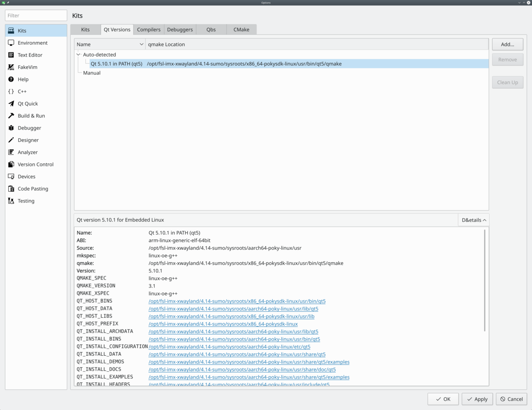Switch to the Kits tab
Screen dimensions: 532x410
[86, 30]
